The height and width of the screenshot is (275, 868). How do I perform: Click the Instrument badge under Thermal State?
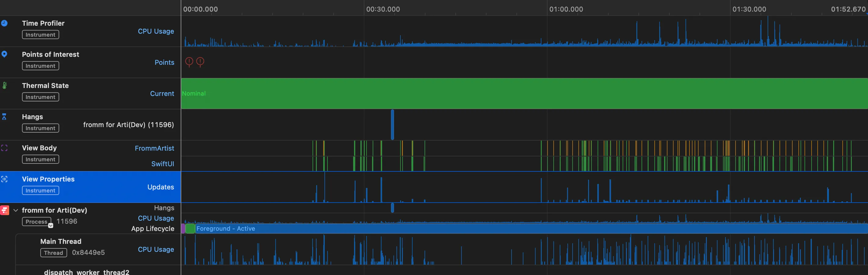pyautogui.click(x=40, y=97)
